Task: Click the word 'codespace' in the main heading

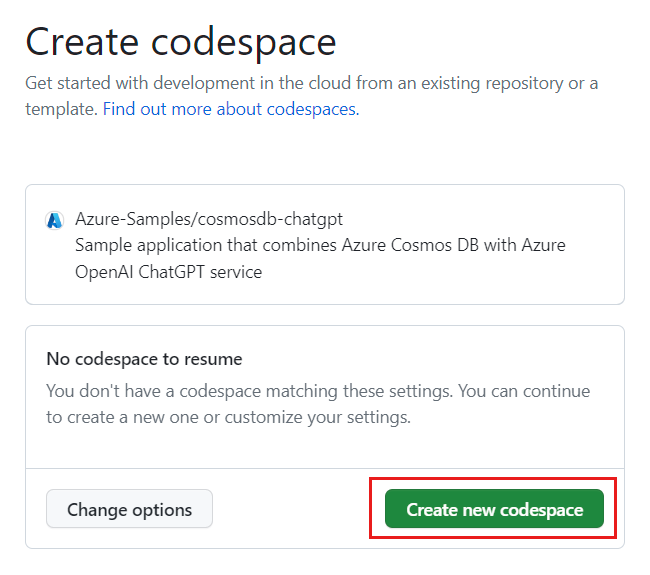Action: [244, 43]
